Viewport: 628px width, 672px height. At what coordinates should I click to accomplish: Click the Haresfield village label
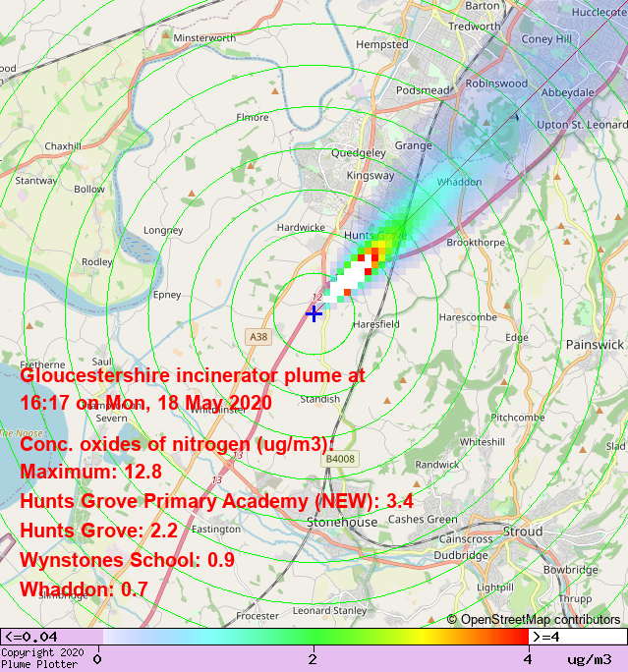(x=376, y=324)
